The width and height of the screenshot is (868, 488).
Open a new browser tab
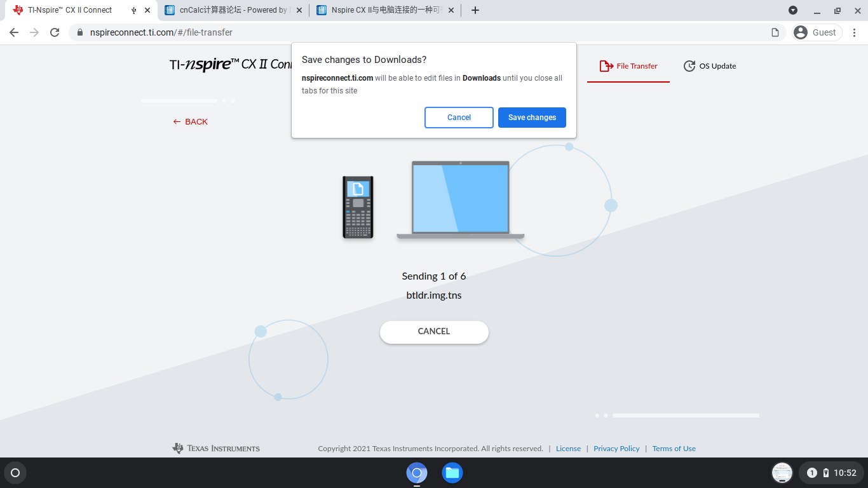tap(475, 10)
